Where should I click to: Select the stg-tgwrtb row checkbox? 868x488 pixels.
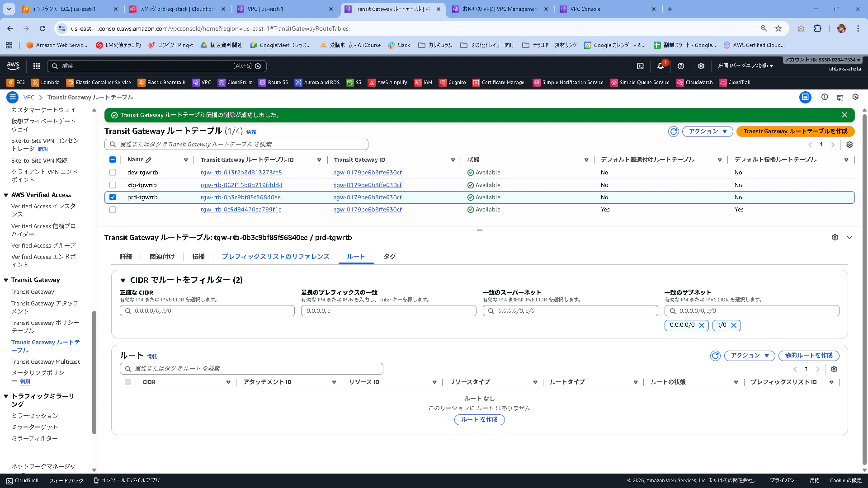[x=113, y=185]
